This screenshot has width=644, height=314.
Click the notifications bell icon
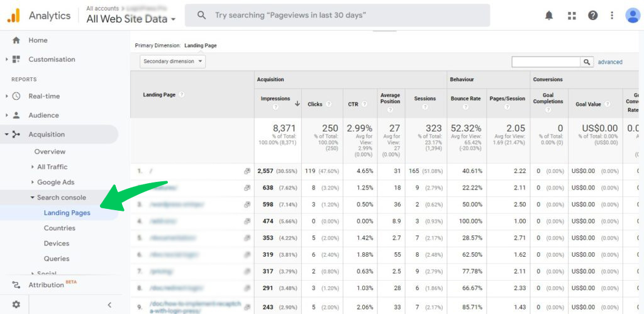(x=549, y=16)
